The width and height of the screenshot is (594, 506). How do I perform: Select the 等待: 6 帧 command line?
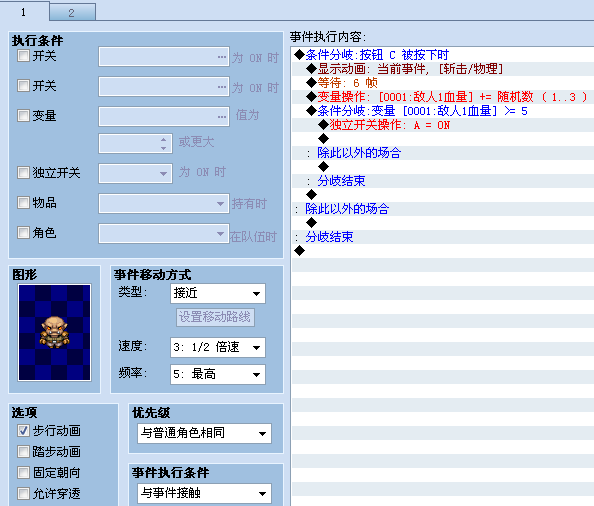pyautogui.click(x=443, y=83)
